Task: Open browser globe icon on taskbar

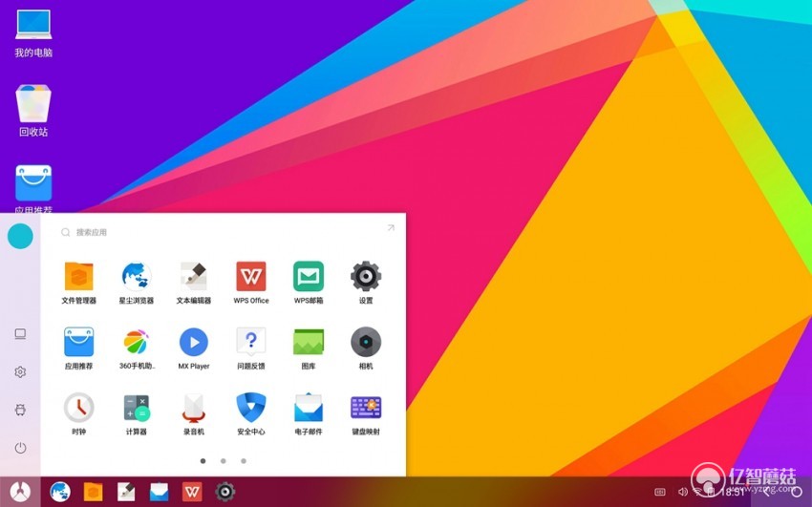Action: coord(60,492)
